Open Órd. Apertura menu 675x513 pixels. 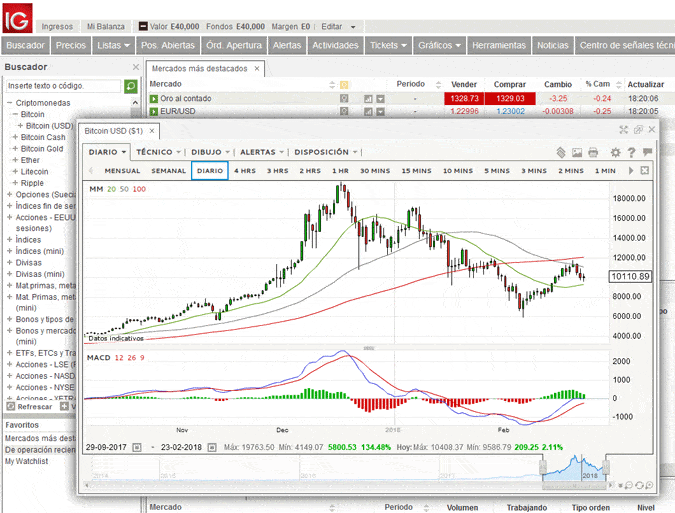point(234,45)
